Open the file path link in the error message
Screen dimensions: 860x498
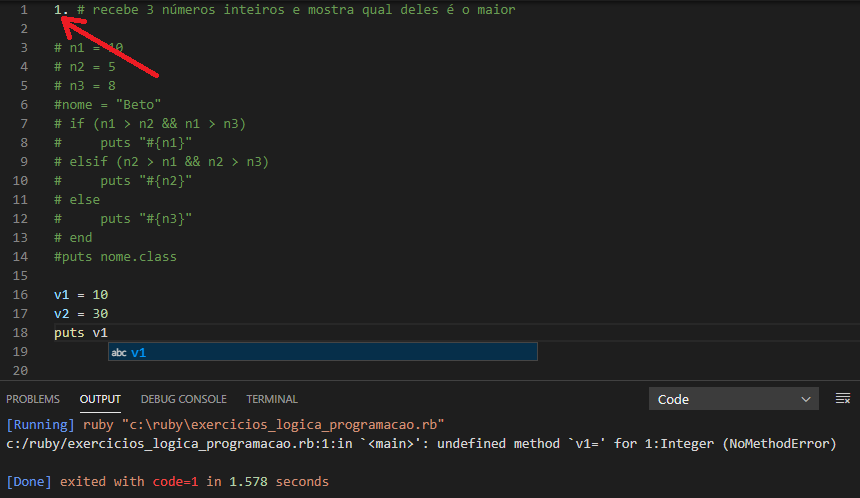coord(138,443)
